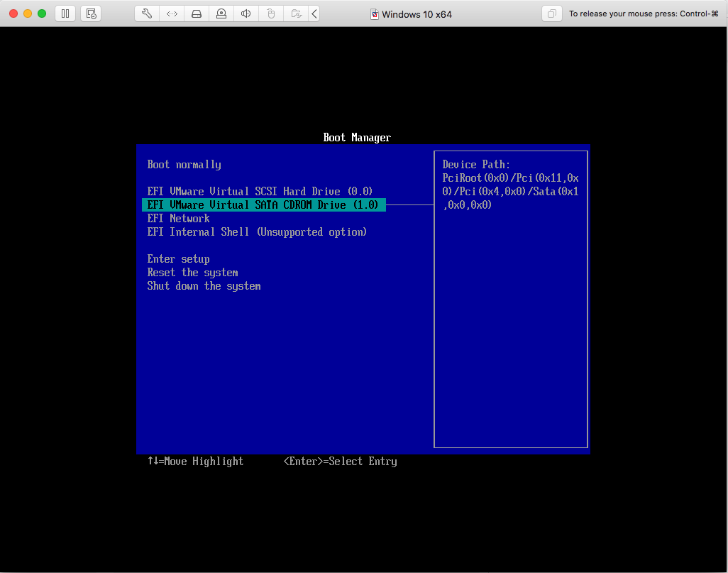The height and width of the screenshot is (573, 728).
Task: Click the camera device icon
Action: 221,13
